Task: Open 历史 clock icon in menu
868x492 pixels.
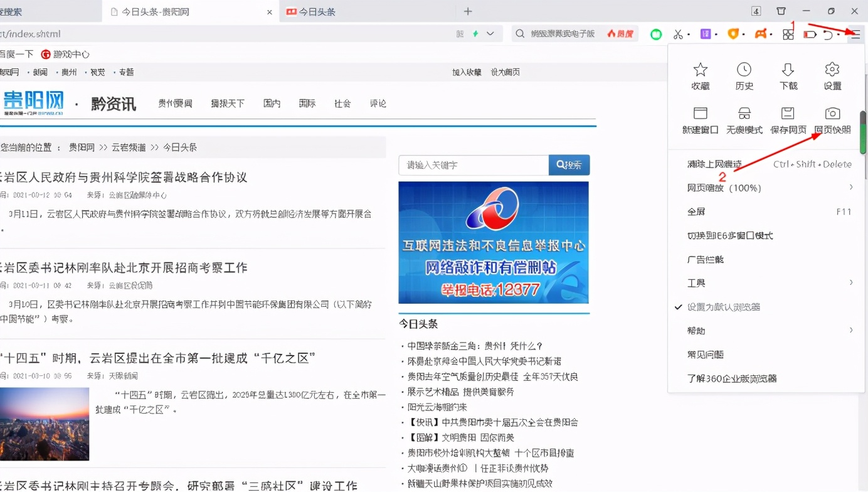Action: (x=744, y=70)
